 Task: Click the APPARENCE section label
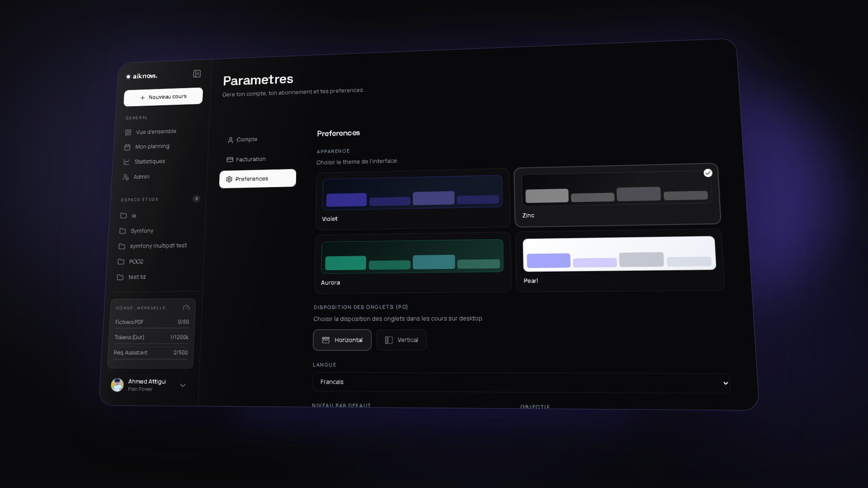coord(333,151)
